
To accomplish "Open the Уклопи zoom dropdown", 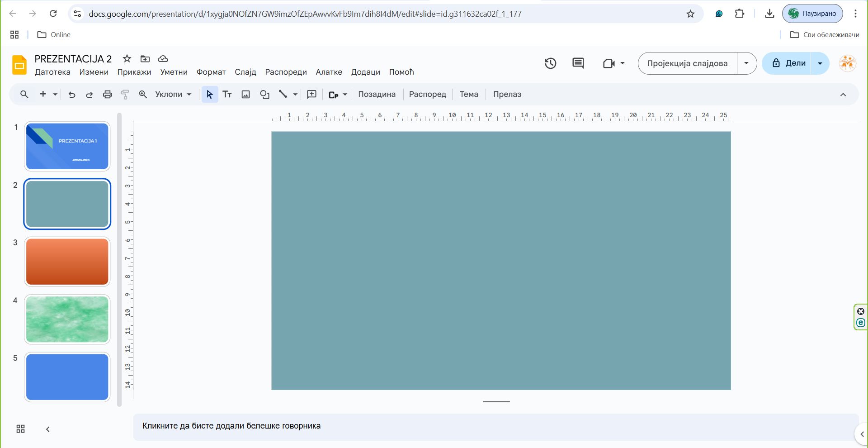I will 173,95.
